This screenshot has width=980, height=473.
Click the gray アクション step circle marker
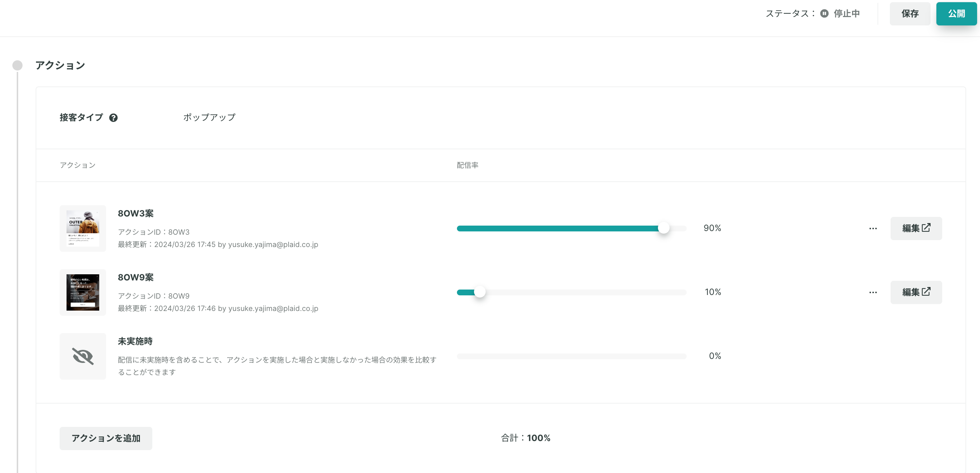(x=17, y=65)
